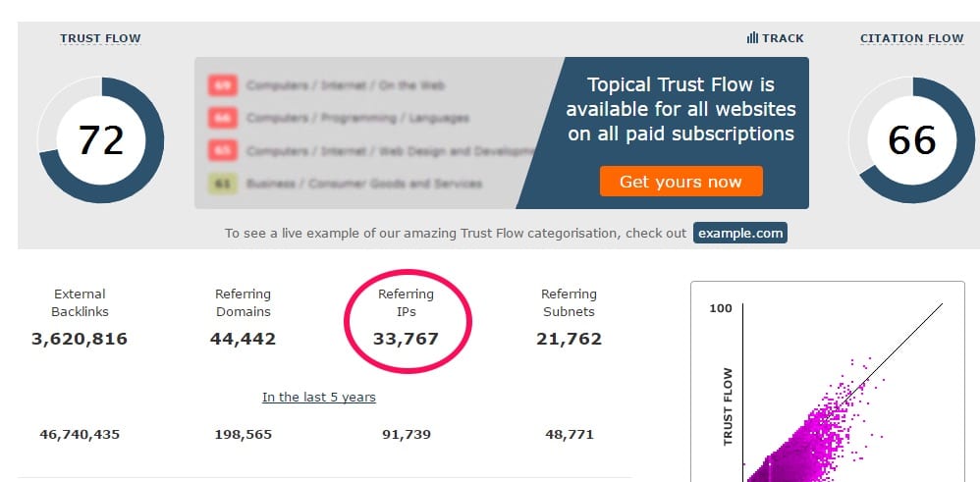Click the 198,565 five-year domains value
This screenshot has height=482, width=980.
[244, 435]
